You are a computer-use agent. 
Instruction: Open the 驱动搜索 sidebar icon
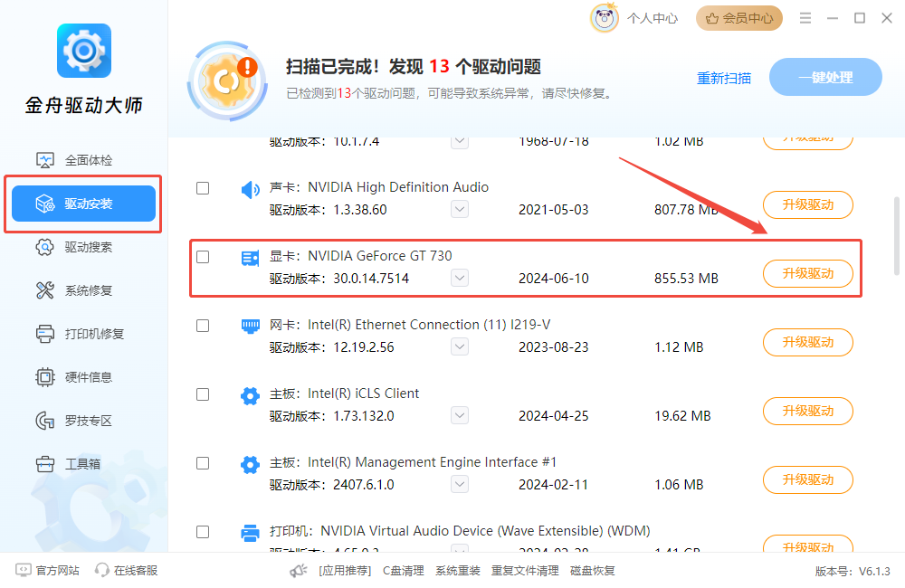click(44, 248)
